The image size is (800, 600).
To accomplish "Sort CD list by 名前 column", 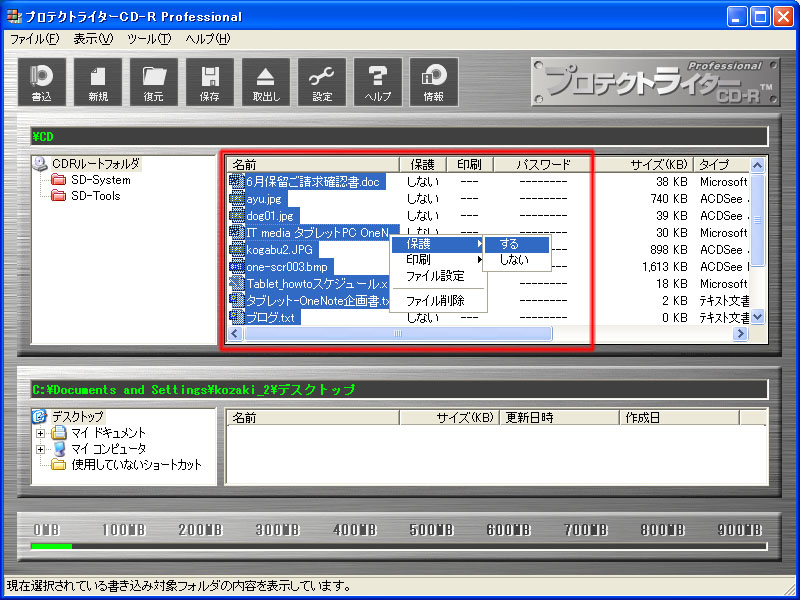I will point(313,164).
